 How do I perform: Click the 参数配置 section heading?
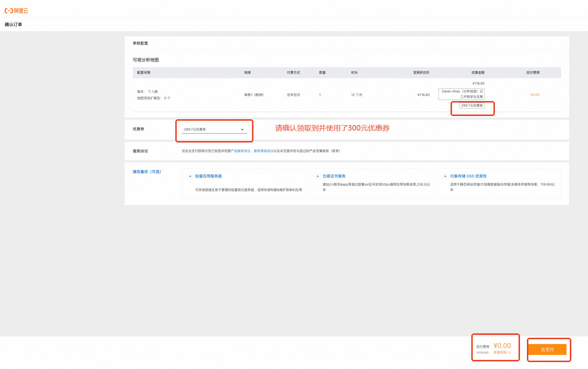click(x=140, y=43)
